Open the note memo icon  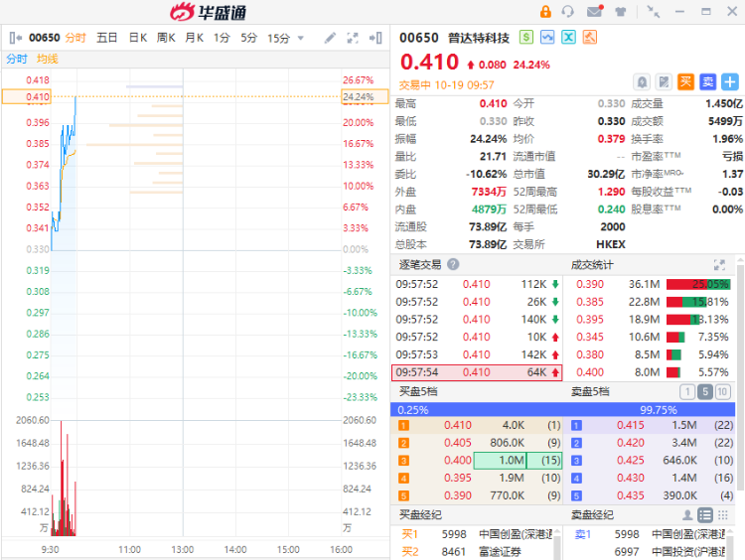pos(664,82)
